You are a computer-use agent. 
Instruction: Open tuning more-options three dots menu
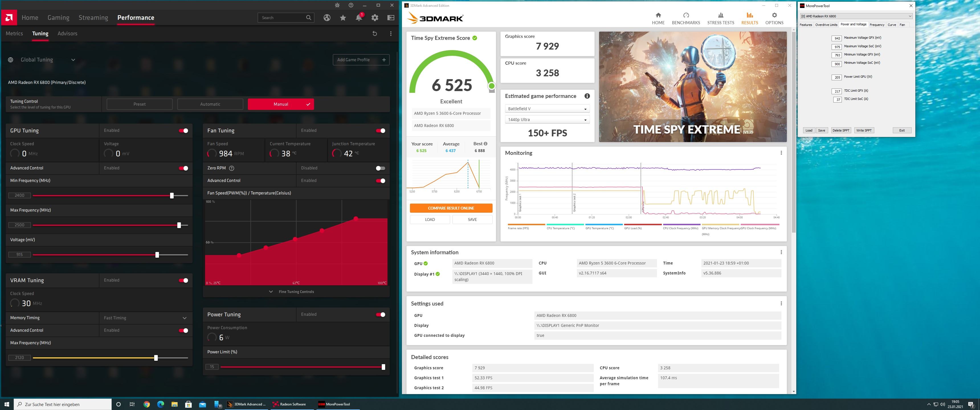pos(391,34)
